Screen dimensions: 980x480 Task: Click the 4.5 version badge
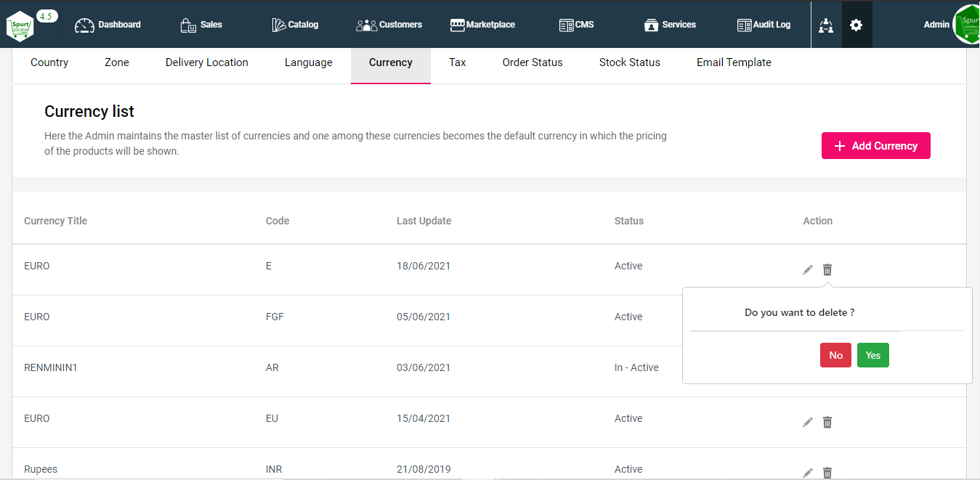click(x=46, y=16)
